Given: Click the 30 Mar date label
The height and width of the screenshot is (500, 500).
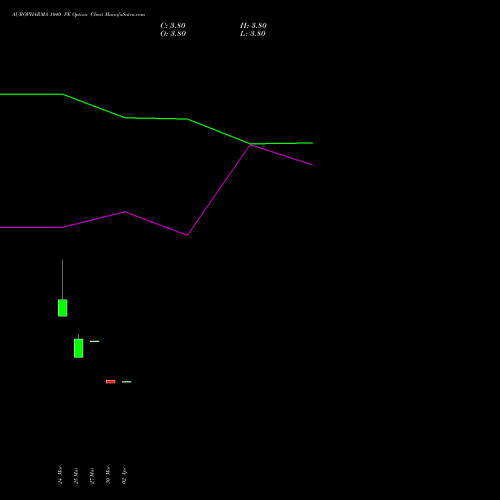Looking at the screenshot, I should 108,475.
